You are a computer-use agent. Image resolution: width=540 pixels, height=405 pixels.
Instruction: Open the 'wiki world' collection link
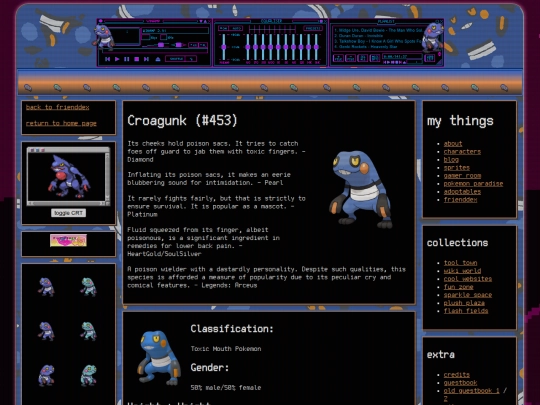462,271
